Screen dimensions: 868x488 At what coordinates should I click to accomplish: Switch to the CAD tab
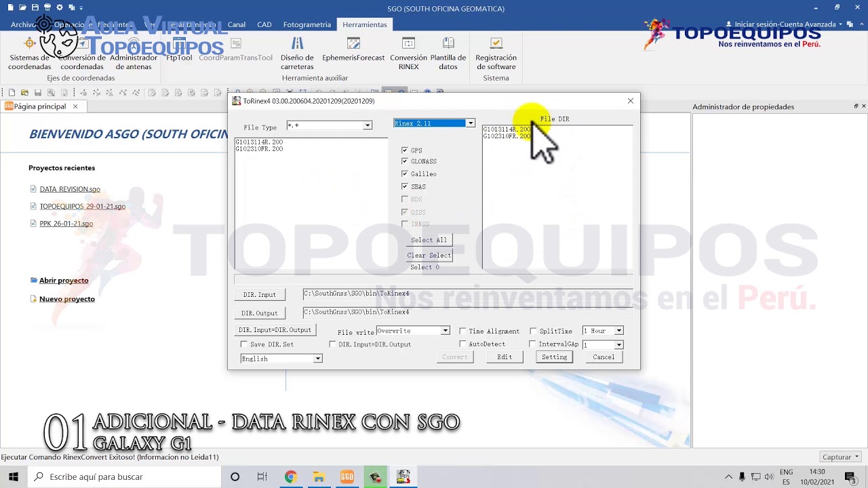click(x=264, y=24)
